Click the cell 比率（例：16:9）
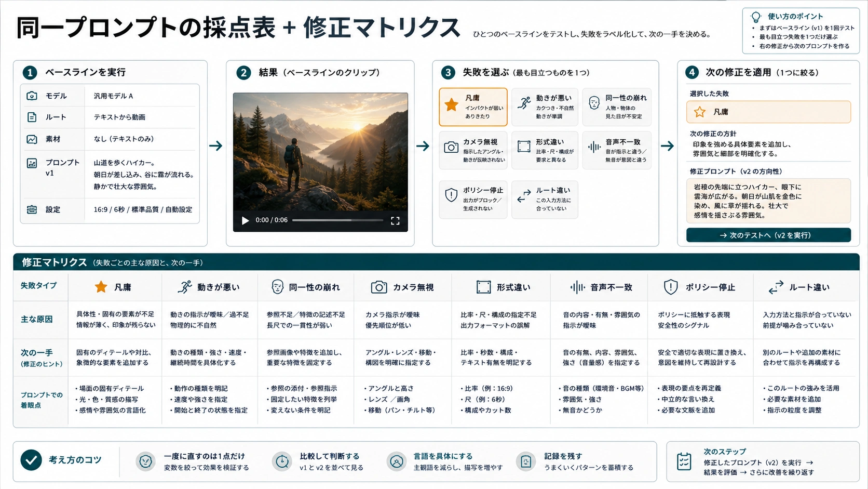 click(x=486, y=388)
